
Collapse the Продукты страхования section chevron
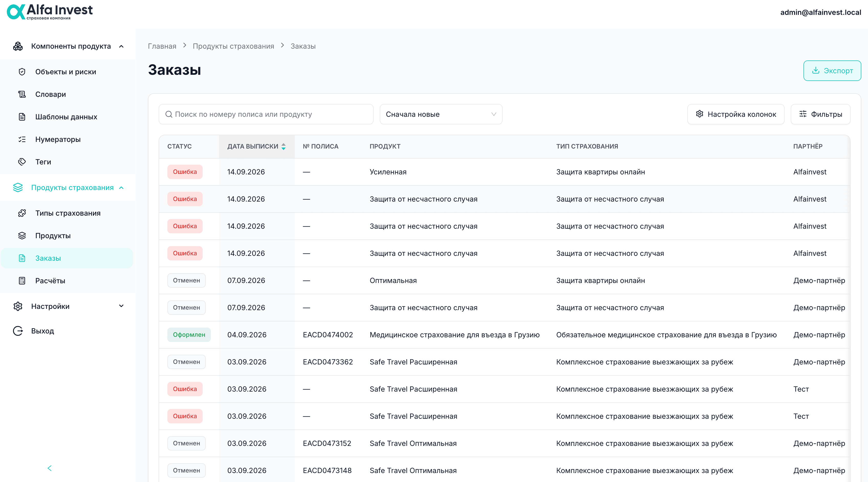tap(122, 187)
